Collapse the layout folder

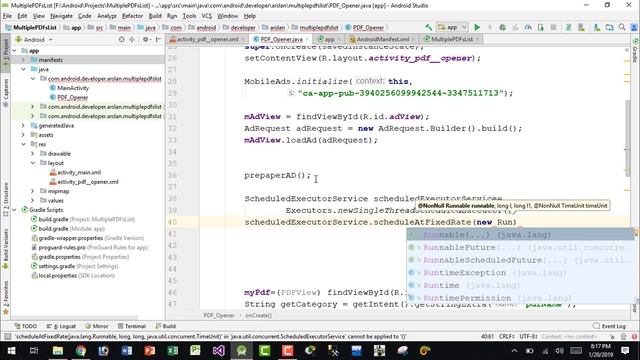(33, 163)
